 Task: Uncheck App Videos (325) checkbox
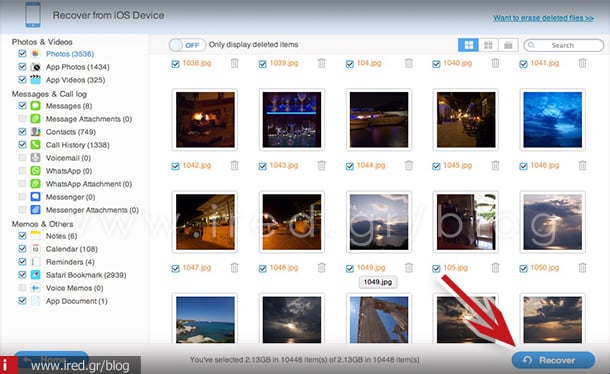(x=22, y=79)
